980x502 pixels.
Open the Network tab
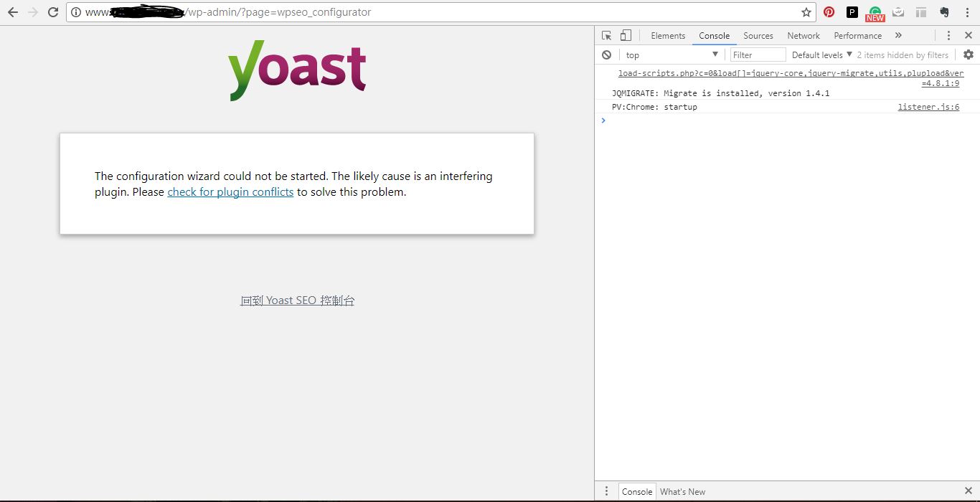804,36
